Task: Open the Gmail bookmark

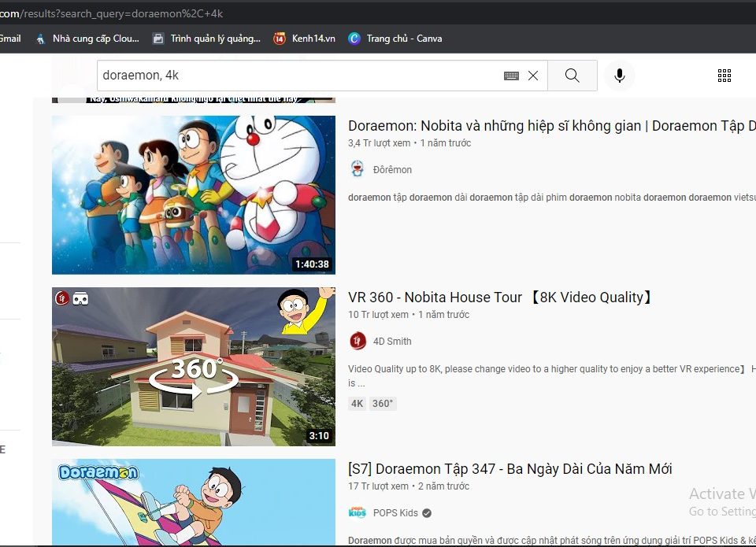Action: [x=10, y=39]
